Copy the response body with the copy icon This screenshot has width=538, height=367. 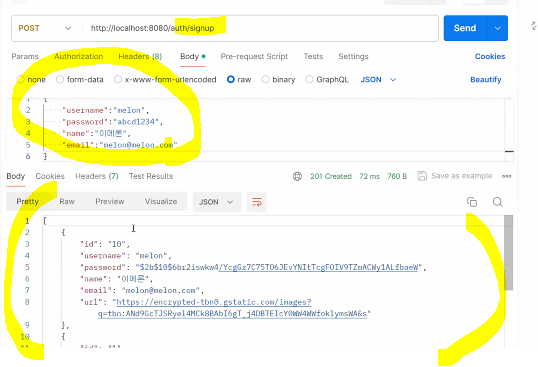coord(472,202)
